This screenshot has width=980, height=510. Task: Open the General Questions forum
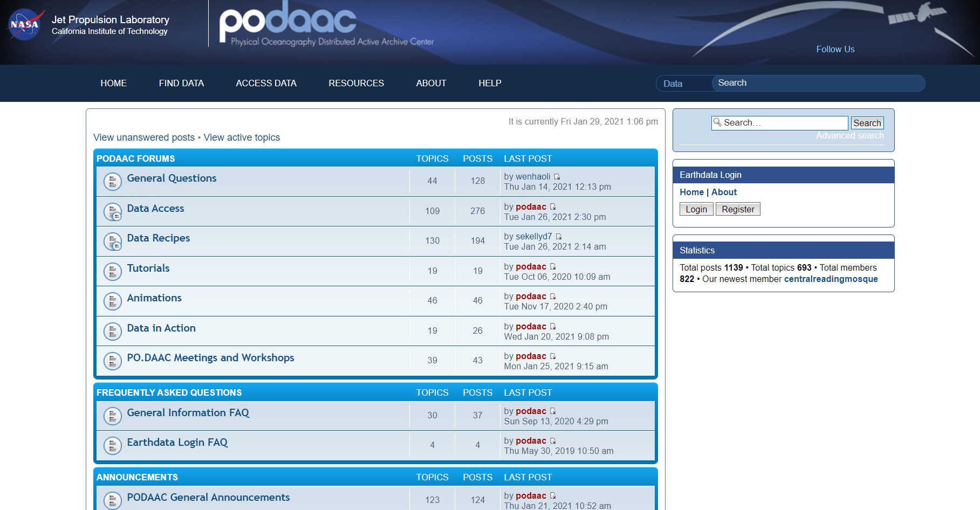pos(172,178)
